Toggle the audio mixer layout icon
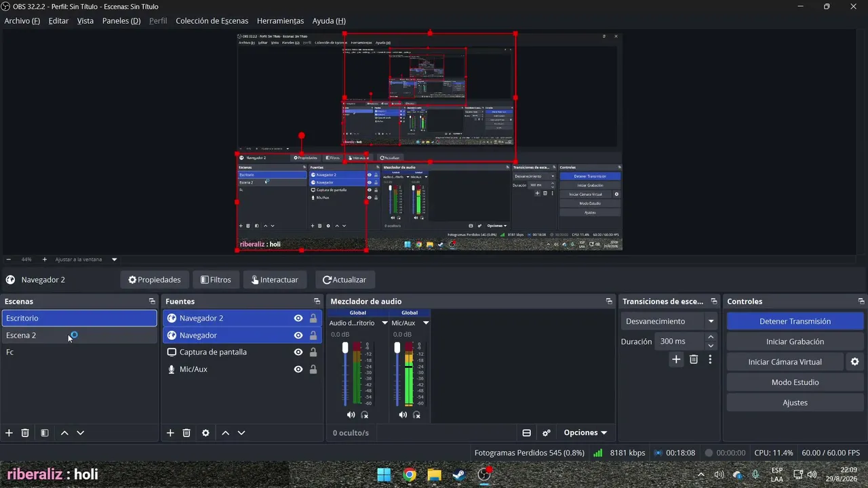This screenshot has width=868, height=488. coord(526,433)
